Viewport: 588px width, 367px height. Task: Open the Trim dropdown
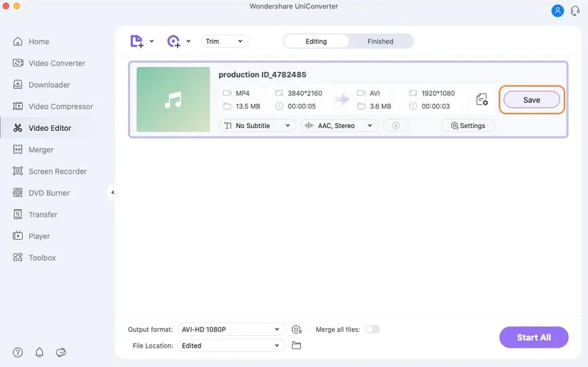click(x=225, y=42)
